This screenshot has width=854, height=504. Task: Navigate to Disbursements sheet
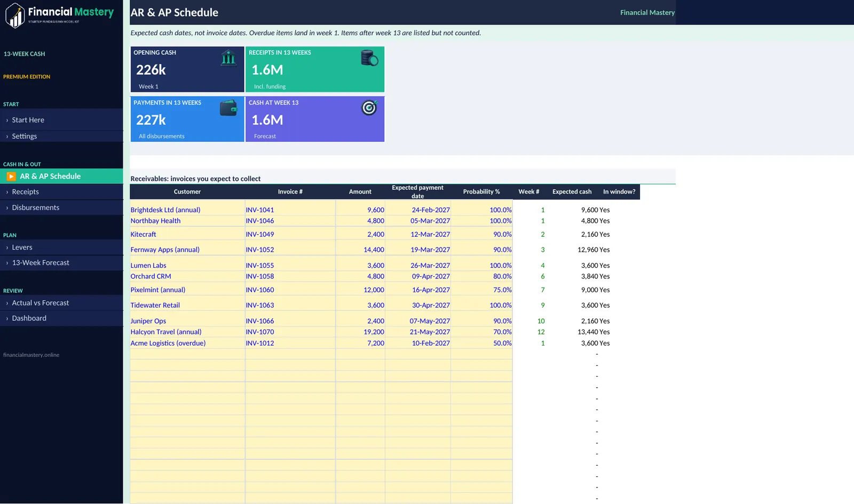point(61,207)
